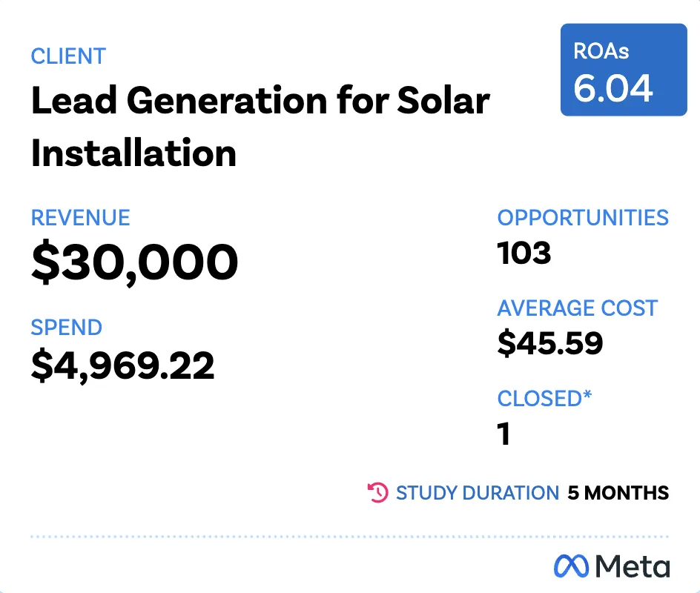
Task: Click the Meta wordmark text
Action: [x=633, y=566]
